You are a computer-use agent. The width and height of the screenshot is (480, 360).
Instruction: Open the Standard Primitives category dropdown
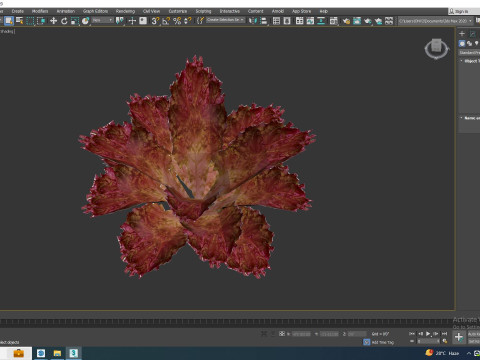pos(469,53)
